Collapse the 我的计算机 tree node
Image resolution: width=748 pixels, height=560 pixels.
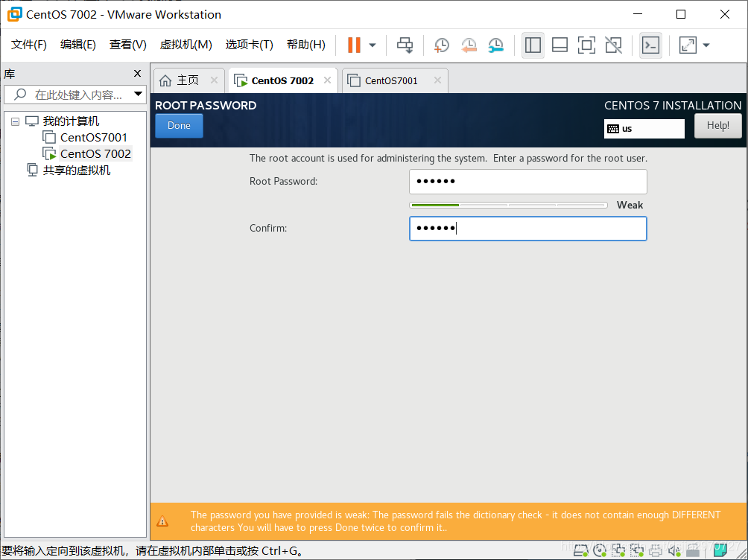[x=15, y=121]
